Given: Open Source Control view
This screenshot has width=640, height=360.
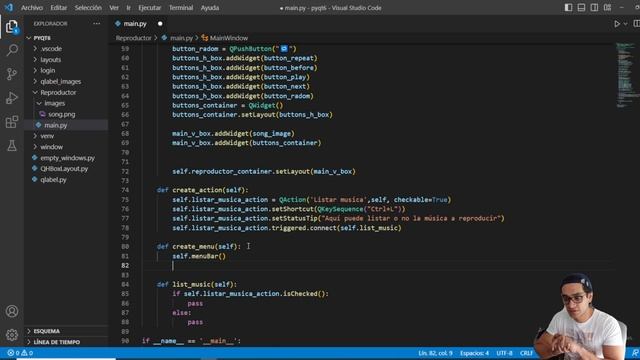Looking at the screenshot, I should point(12,74).
